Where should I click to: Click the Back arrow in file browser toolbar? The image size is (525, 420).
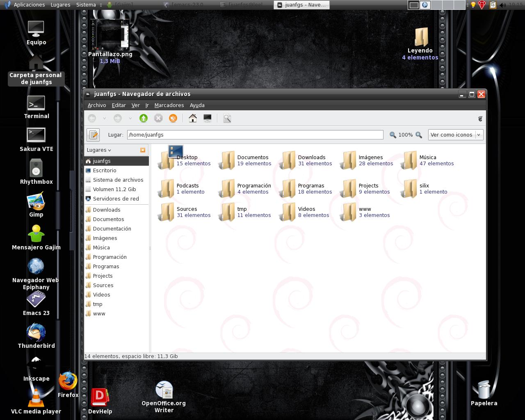coord(92,118)
